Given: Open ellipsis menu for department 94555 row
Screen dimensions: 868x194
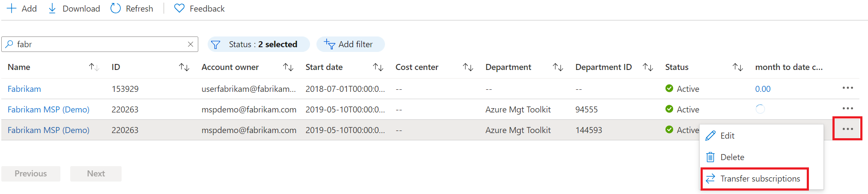Looking at the screenshot, I should [x=847, y=109].
